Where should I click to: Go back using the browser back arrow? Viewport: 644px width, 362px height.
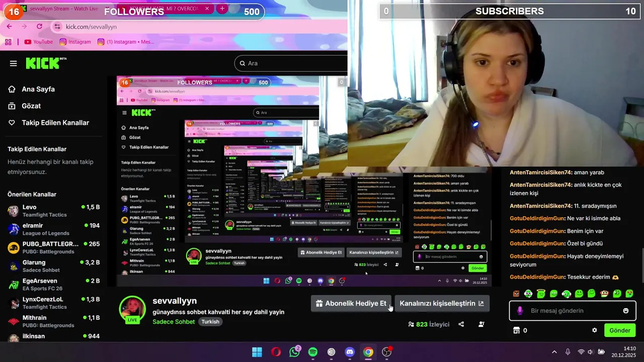[9, 27]
